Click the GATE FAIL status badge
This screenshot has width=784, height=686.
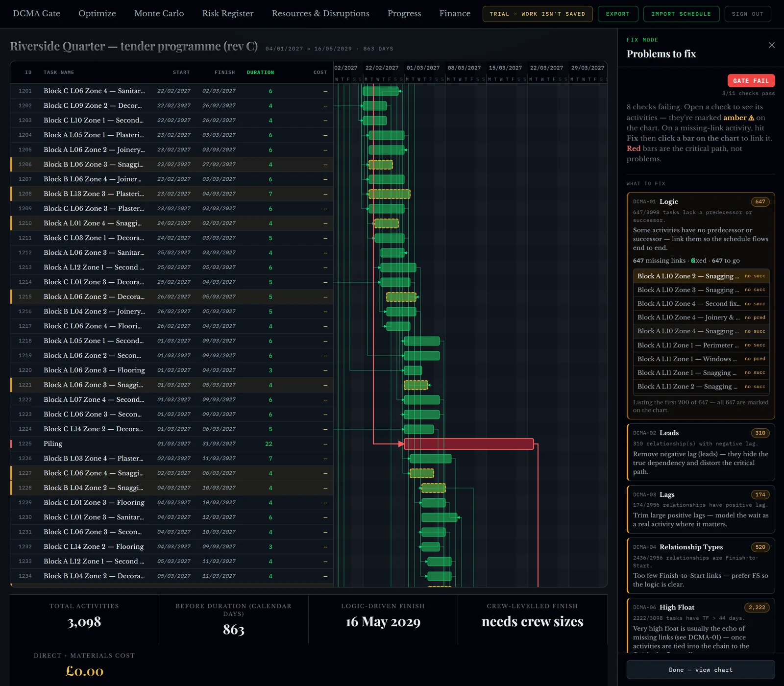(x=751, y=80)
